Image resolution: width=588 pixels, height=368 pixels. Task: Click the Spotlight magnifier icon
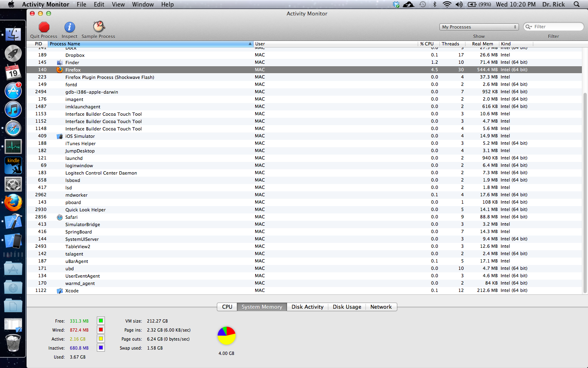click(x=577, y=4)
